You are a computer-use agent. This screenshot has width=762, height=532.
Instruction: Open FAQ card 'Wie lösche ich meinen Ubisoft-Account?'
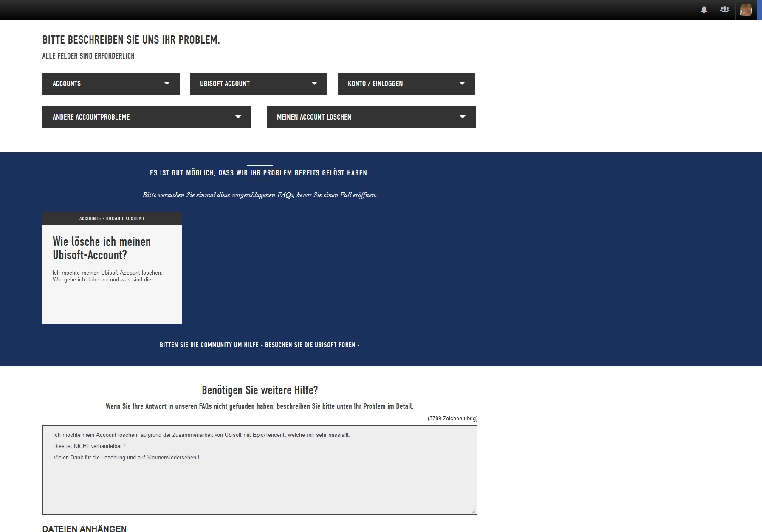pos(112,268)
